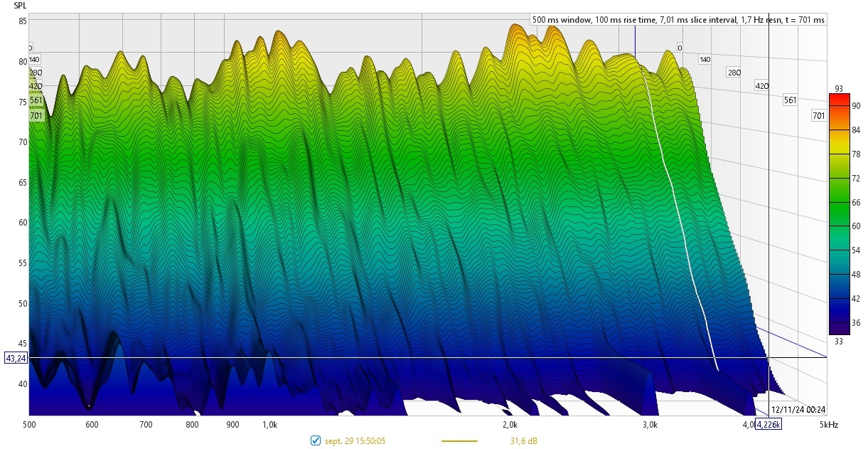Screen dimensions: 868x449
Task: Click the 2,0k frequency axis label
Action: tap(510, 425)
